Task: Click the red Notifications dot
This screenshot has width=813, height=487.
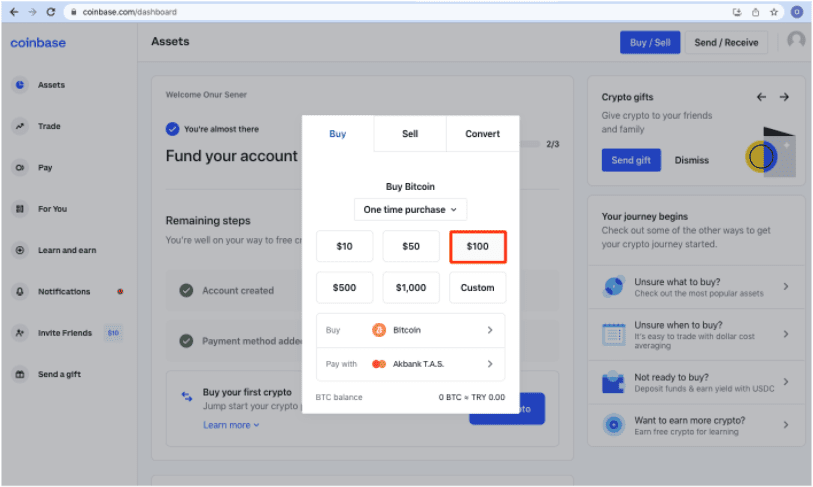Action: pyautogui.click(x=120, y=291)
